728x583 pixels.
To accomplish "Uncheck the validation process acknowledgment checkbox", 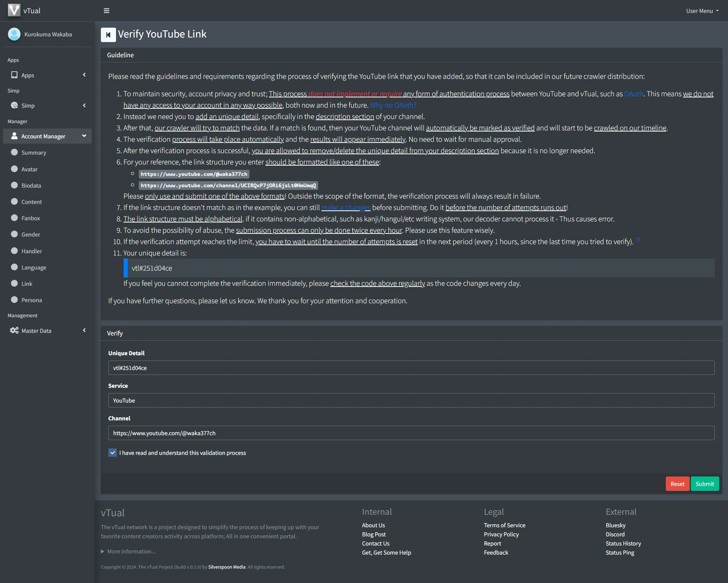I will 113,453.
